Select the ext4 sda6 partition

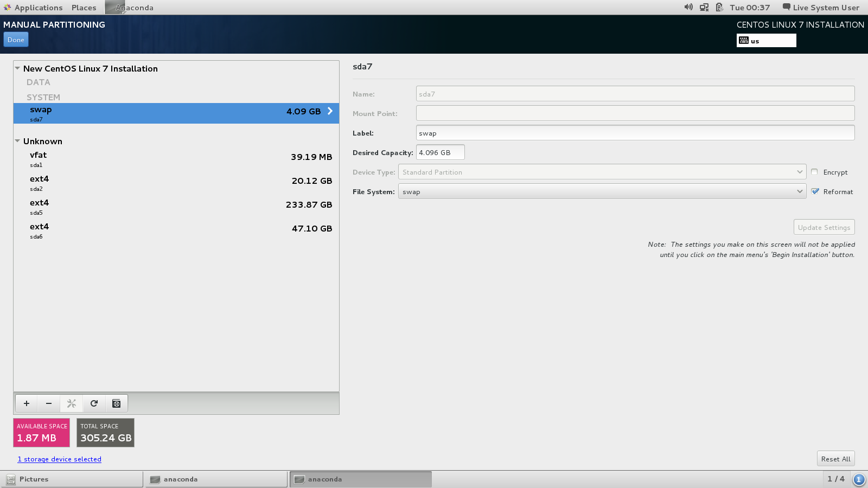[x=176, y=230]
